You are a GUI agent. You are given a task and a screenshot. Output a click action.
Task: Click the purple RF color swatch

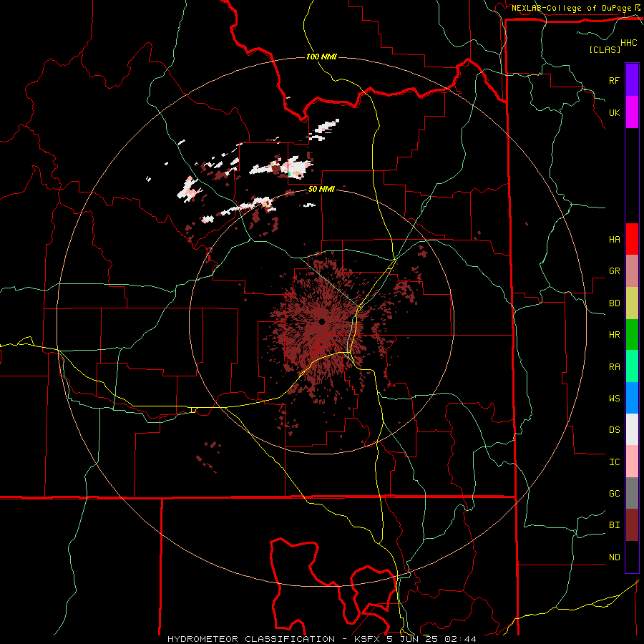(x=632, y=79)
